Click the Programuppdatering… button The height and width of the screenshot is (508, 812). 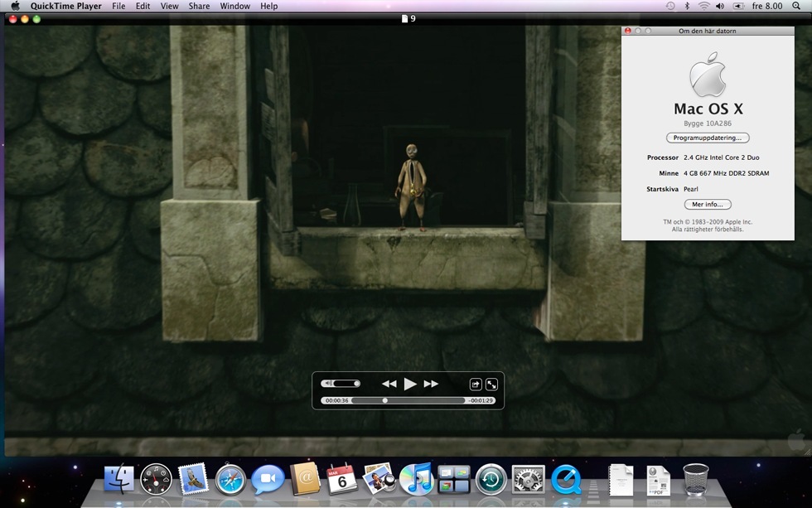[708, 138]
